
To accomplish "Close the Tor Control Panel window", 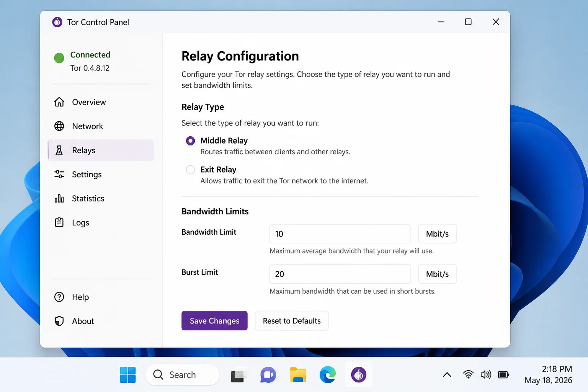I will (496, 22).
